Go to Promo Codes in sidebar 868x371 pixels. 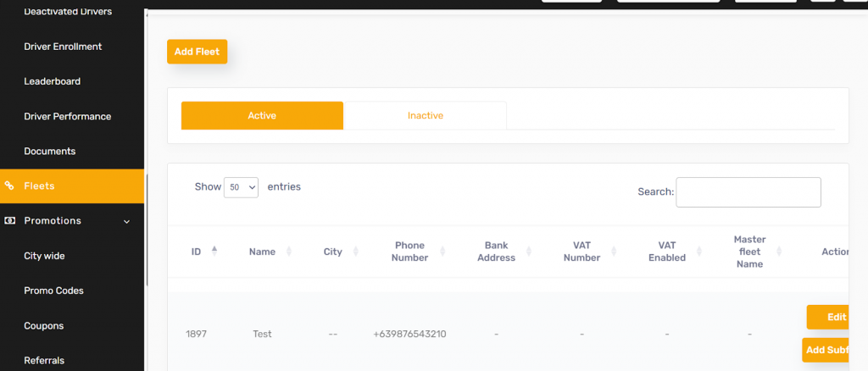pyautogui.click(x=53, y=291)
